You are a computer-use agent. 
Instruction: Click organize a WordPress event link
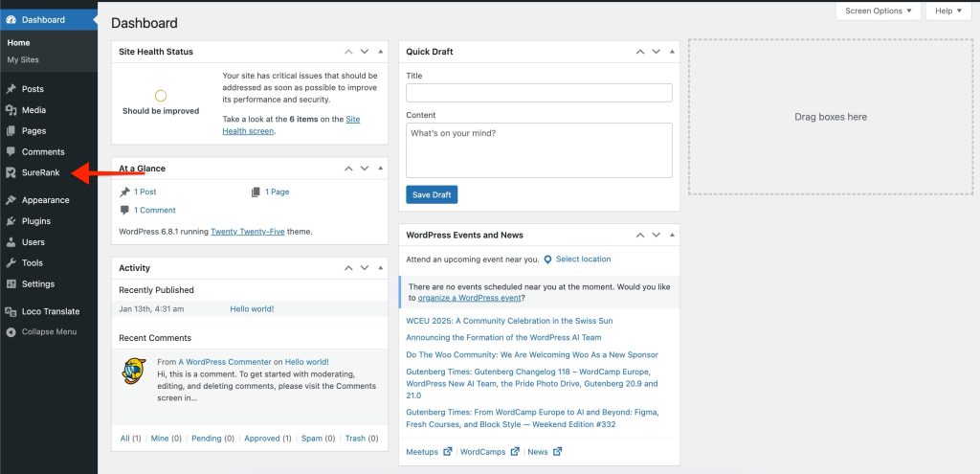[469, 298]
